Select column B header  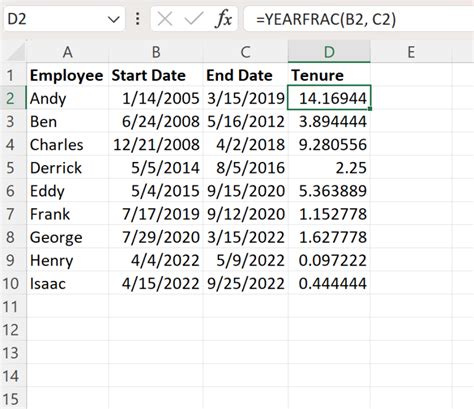[x=156, y=52]
